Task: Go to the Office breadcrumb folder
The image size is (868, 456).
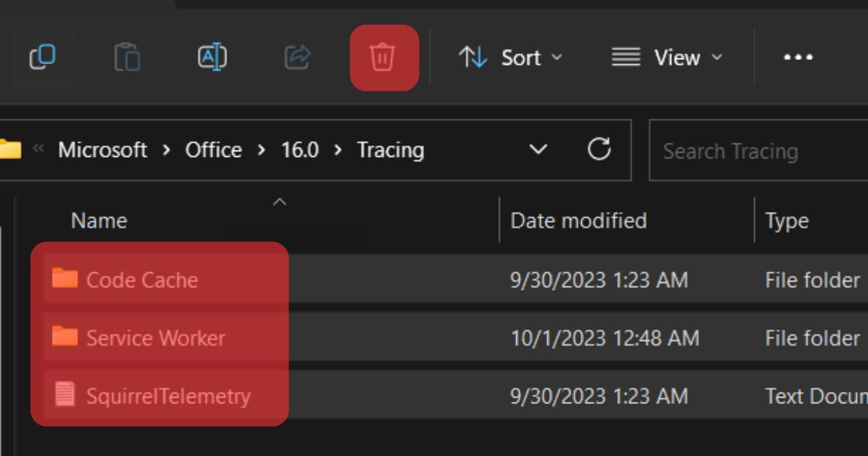Action: coord(214,151)
